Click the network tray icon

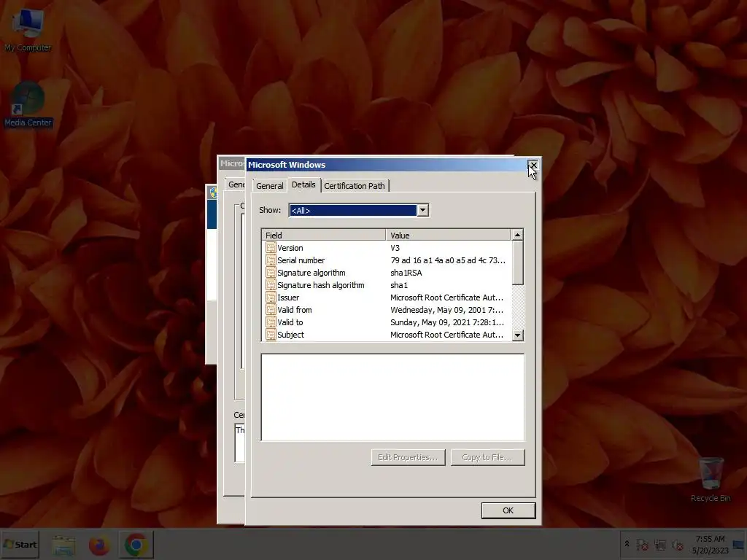pyautogui.click(x=659, y=545)
